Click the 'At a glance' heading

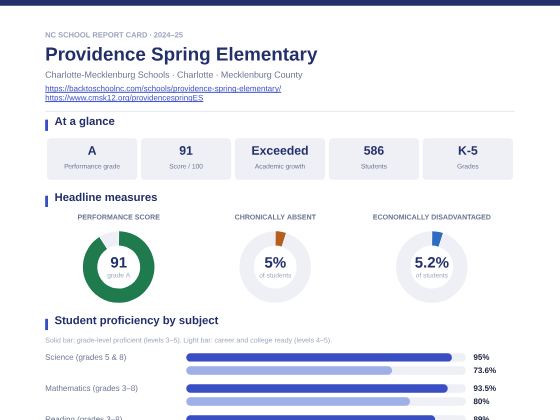click(x=85, y=121)
